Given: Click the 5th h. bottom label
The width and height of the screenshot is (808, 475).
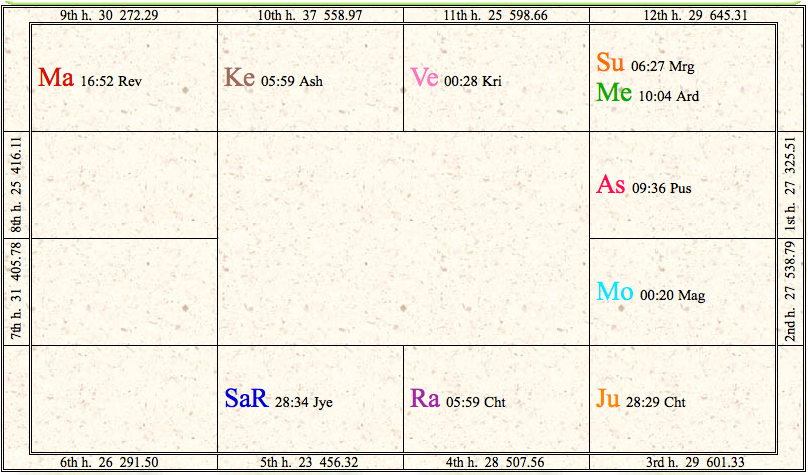Looking at the screenshot, I should (309, 462).
